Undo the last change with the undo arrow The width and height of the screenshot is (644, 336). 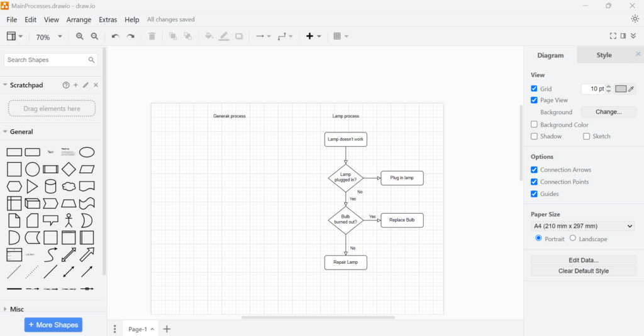[116, 36]
